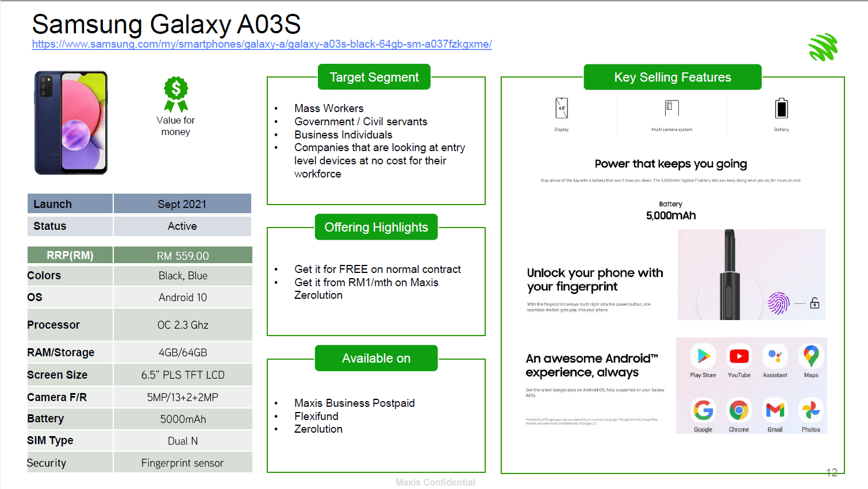Select the fingerprint power button image
The image size is (868, 489).
click(x=751, y=275)
